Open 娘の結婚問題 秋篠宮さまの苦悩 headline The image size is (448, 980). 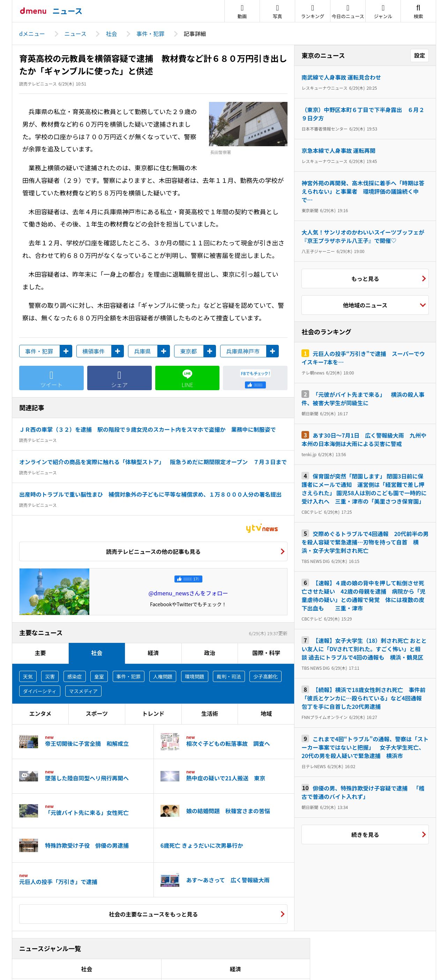point(228,811)
